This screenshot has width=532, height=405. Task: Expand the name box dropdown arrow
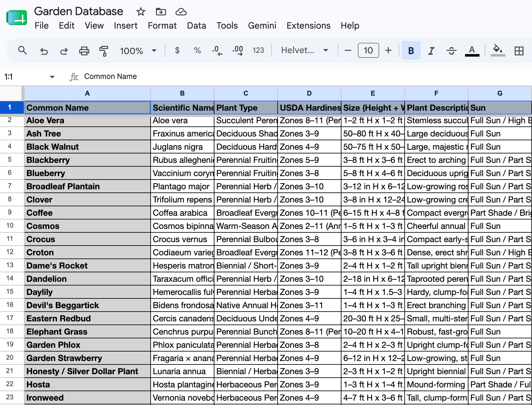[x=52, y=77]
